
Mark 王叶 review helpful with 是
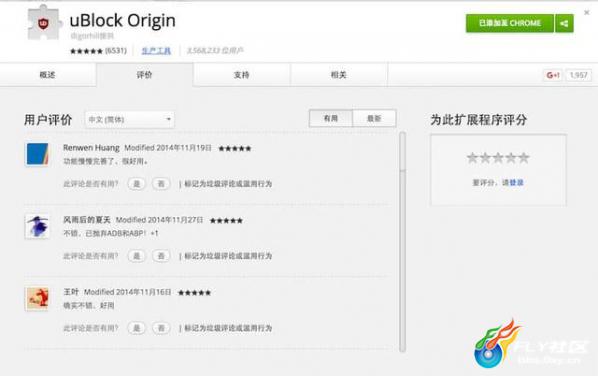click(x=137, y=328)
